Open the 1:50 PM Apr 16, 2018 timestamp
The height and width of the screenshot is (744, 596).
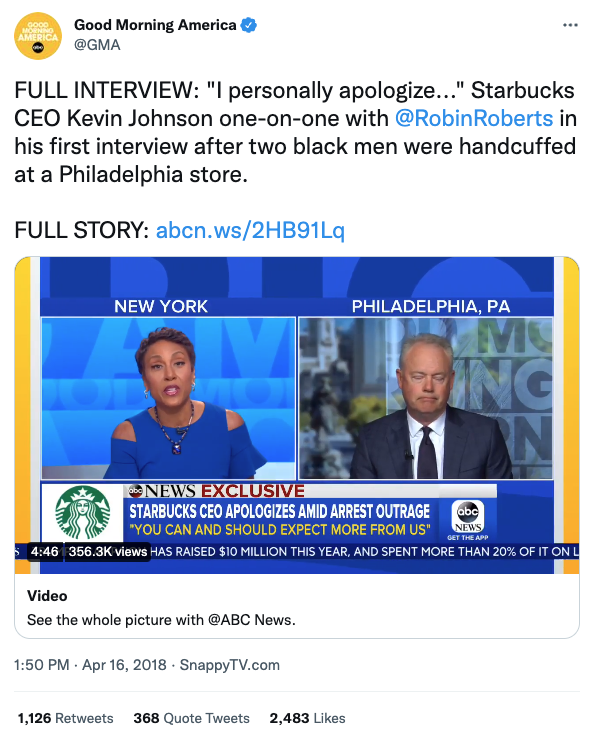coord(90,665)
